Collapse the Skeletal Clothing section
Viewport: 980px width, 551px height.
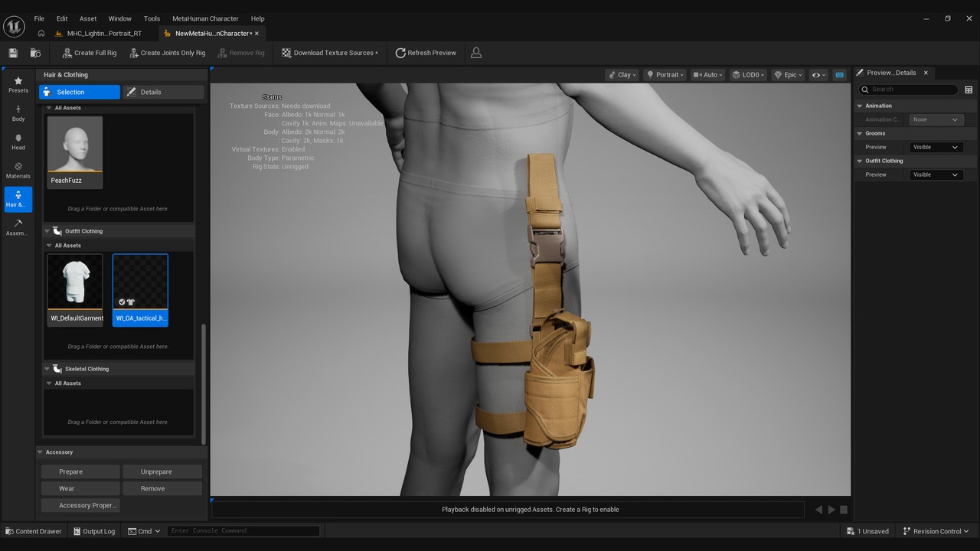coord(47,369)
